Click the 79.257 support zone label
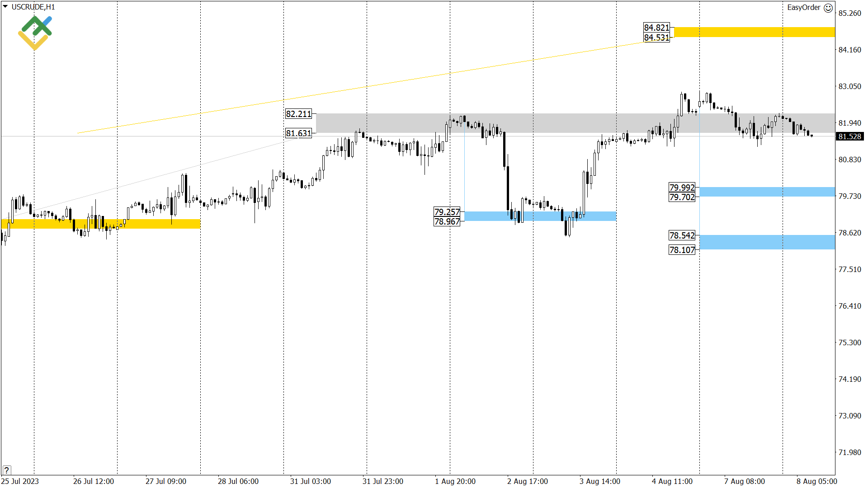 click(447, 212)
